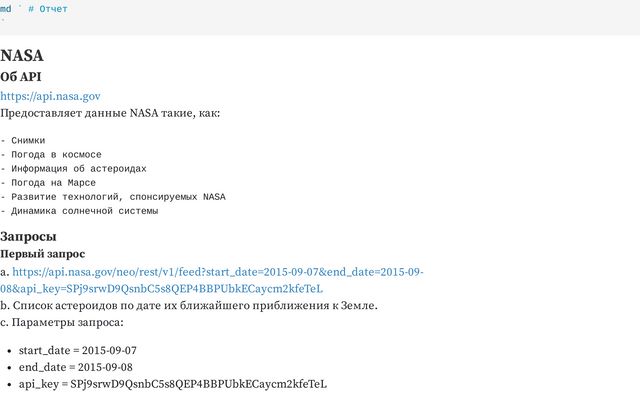Viewport: 640px width, 400px height.
Task: Click the "- Информация об астероидах" line
Action: [74, 169]
